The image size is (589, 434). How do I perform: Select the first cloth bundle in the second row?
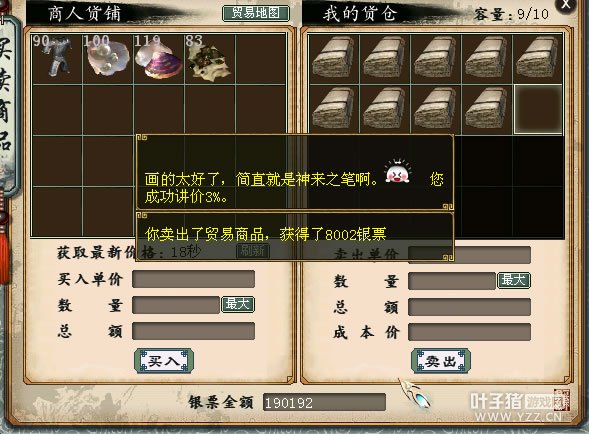(334, 109)
